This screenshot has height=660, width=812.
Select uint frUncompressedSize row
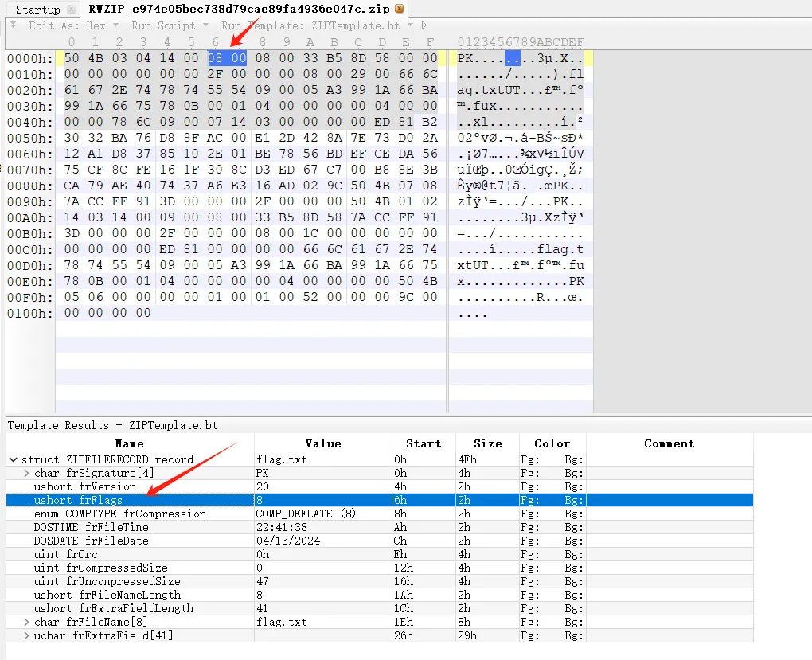[379, 581]
